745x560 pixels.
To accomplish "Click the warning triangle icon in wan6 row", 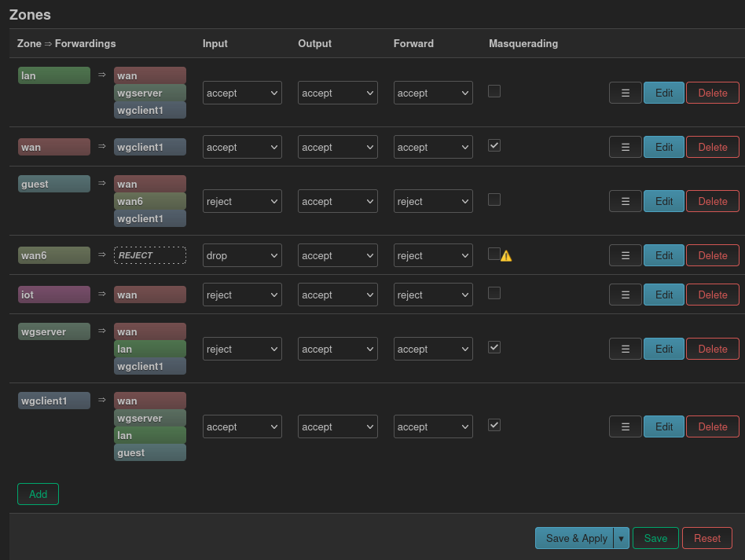I will coord(506,256).
